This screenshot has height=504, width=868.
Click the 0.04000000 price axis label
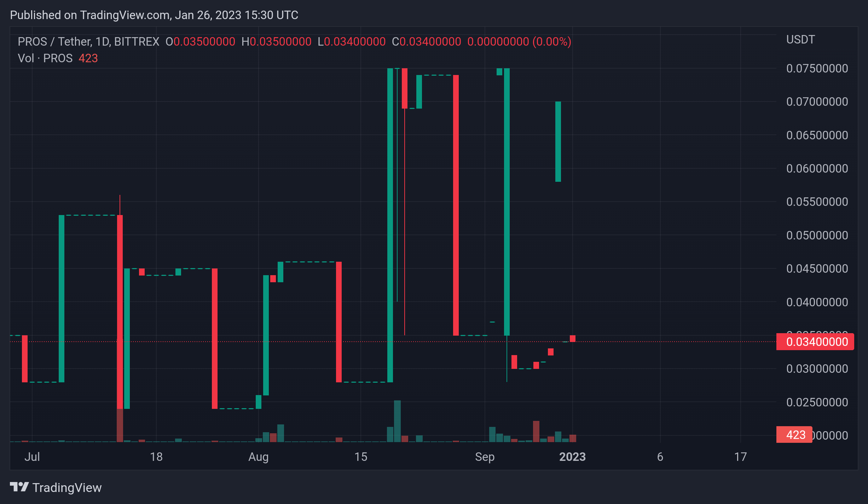(x=817, y=302)
